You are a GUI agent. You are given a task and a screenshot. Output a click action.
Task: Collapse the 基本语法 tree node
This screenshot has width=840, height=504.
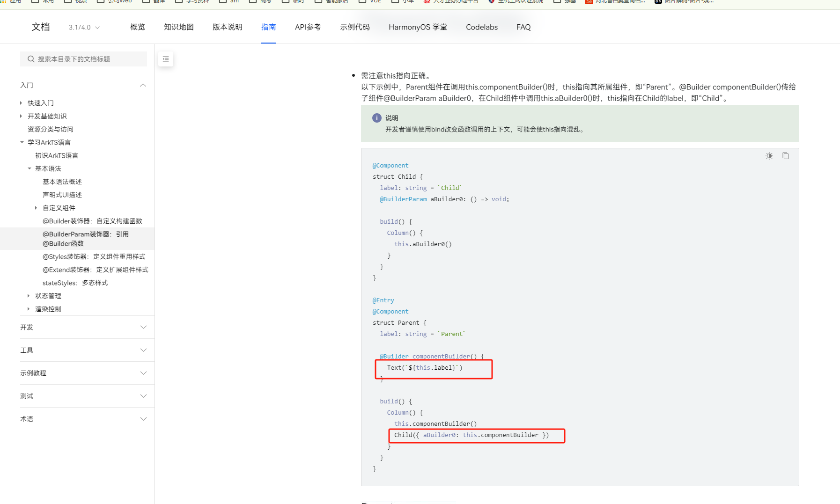(x=29, y=168)
